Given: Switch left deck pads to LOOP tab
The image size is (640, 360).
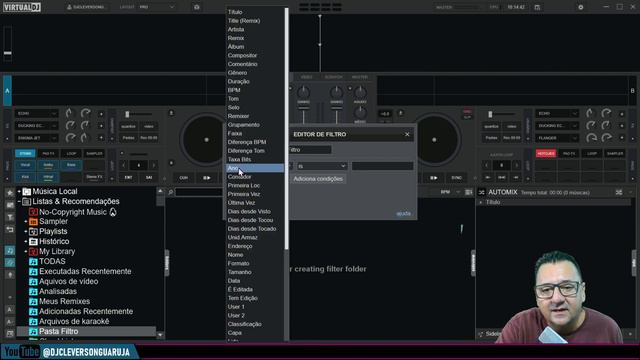Looking at the screenshot, I should pos(71,153).
